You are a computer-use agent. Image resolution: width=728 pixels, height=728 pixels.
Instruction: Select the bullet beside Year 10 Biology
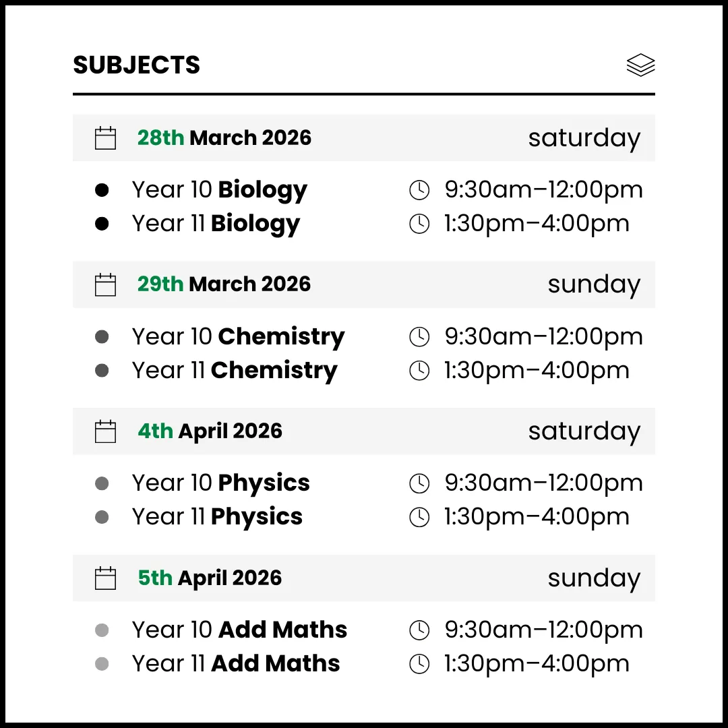coord(102,191)
